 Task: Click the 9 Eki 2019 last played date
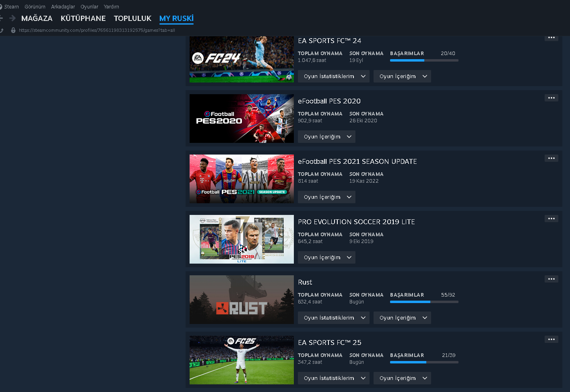pyautogui.click(x=361, y=241)
